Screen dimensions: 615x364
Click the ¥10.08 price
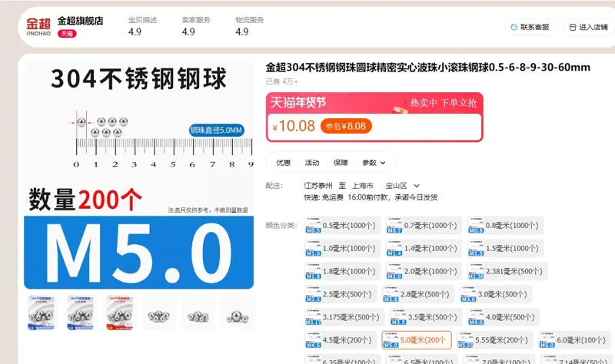pyautogui.click(x=294, y=126)
